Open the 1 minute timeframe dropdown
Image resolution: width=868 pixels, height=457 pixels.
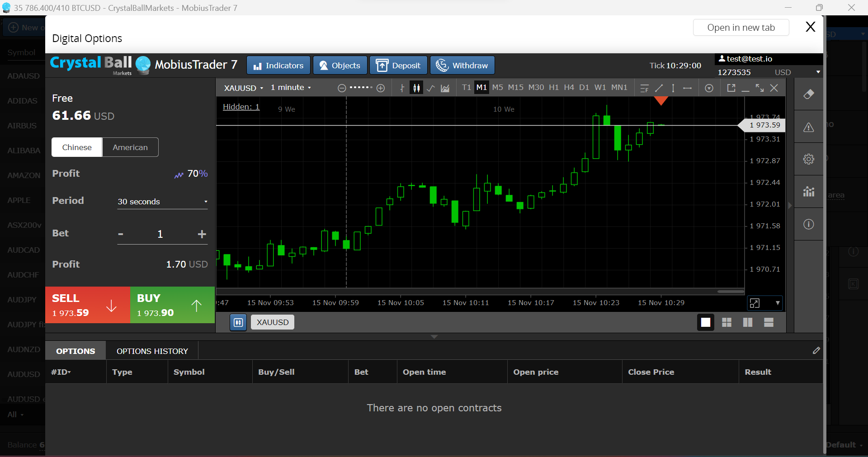(x=291, y=88)
